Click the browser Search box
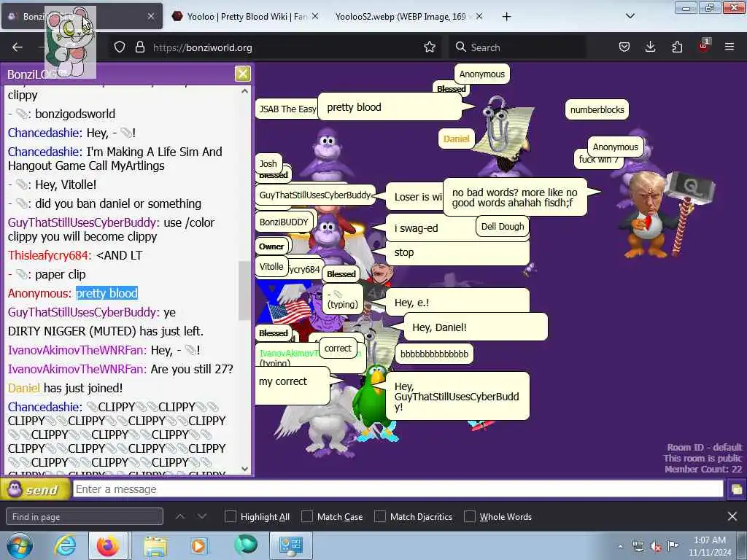 tap(517, 47)
